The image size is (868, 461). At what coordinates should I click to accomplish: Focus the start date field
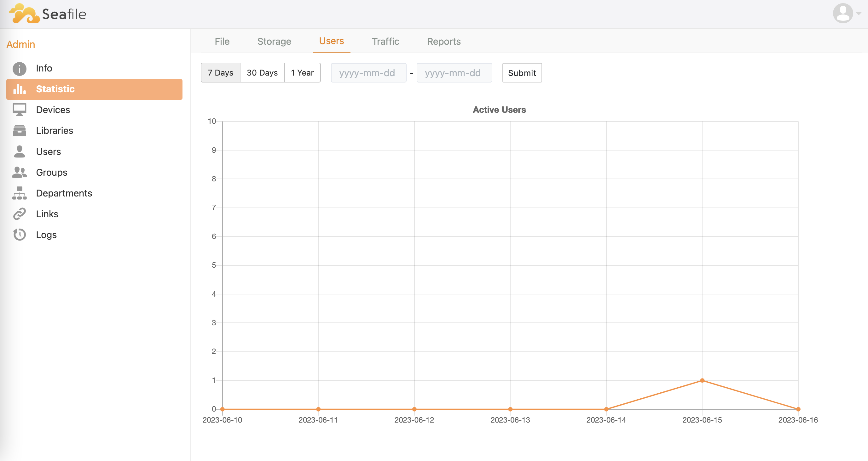[x=368, y=73]
